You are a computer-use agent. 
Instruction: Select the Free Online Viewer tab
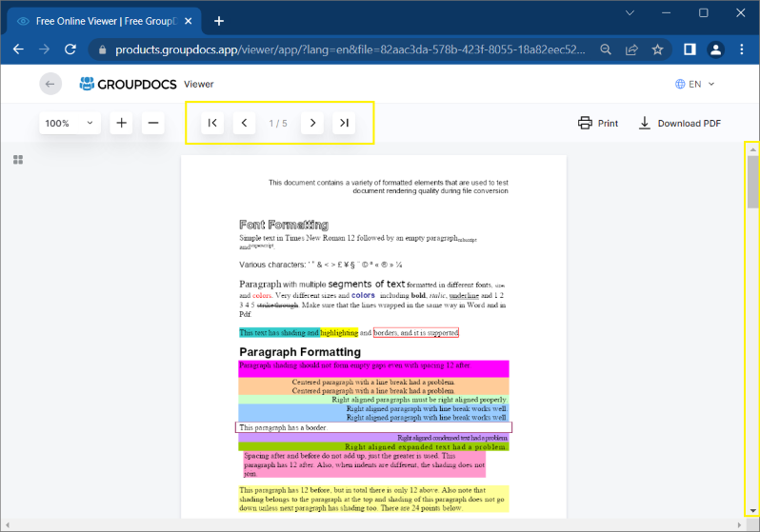[104, 21]
